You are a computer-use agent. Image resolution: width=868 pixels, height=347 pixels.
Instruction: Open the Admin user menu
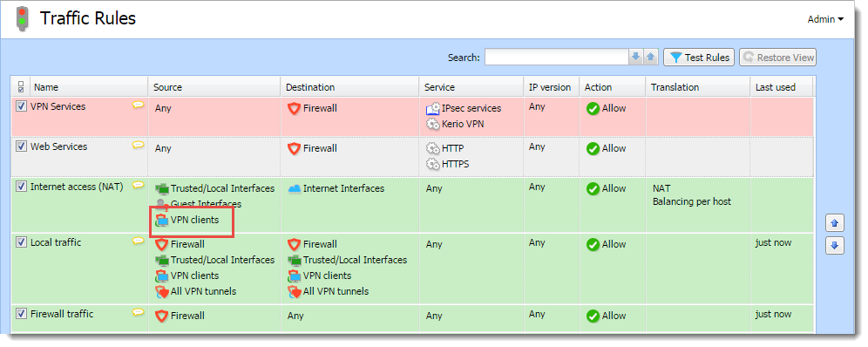click(825, 19)
